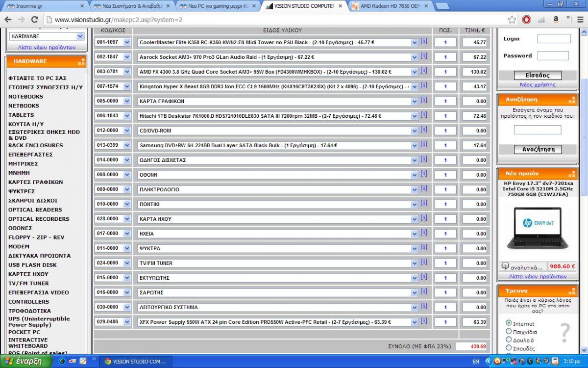Open info [i] for Asrock 970 Pro3 row
588x368 pixels.
424,56
